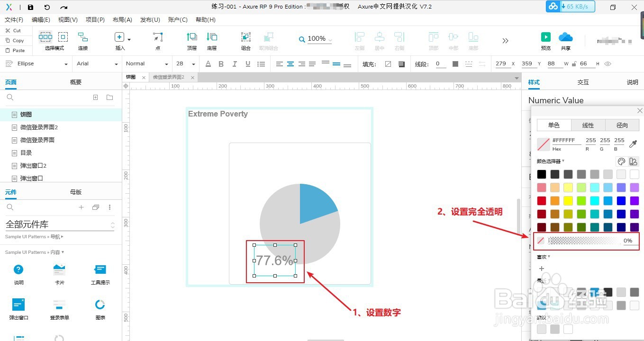Viewport: 644px width, 341px height.
Task: Add a new folder in Pages
Action: (x=110, y=98)
